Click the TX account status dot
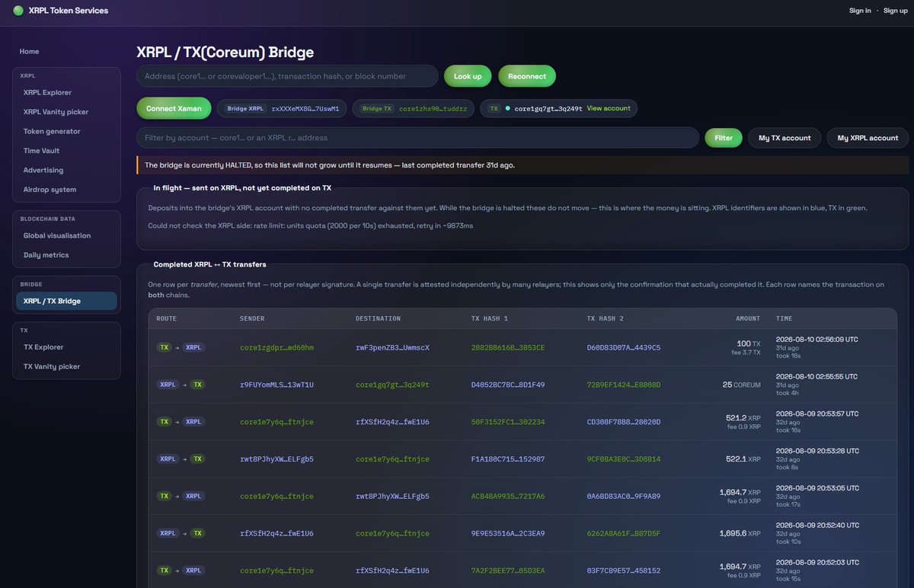 pyautogui.click(x=507, y=109)
